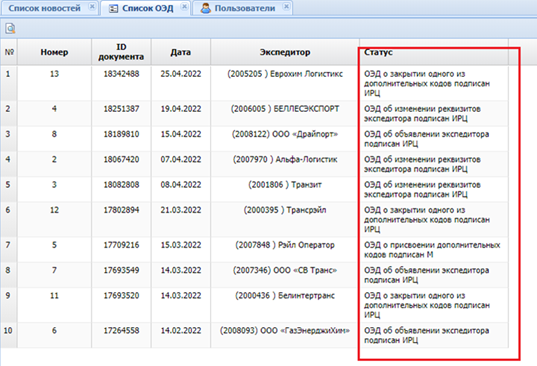
Task: Click the Альфа-Логистик expeditor cell
Action: pyautogui.click(x=285, y=164)
